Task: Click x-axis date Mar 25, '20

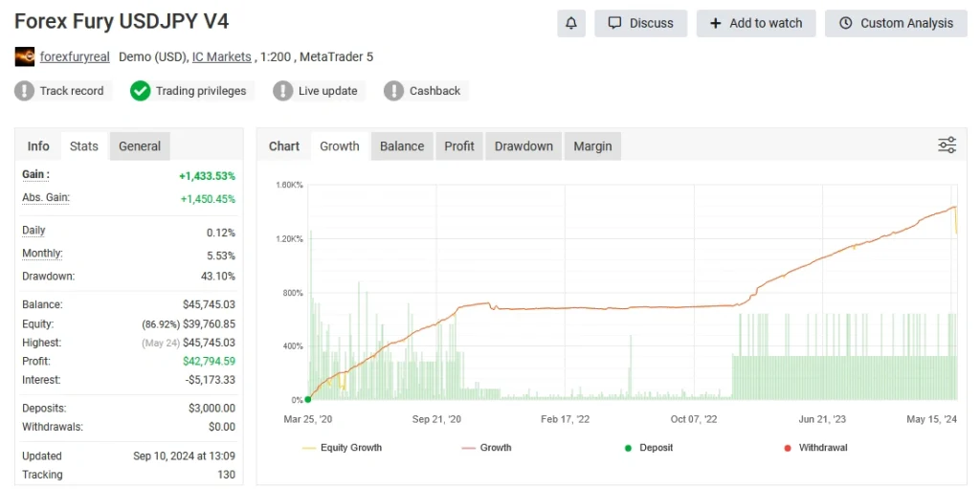Action: [308, 419]
